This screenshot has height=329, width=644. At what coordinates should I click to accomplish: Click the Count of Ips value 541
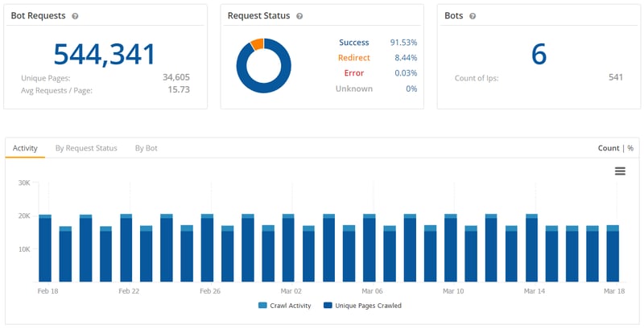(x=616, y=77)
